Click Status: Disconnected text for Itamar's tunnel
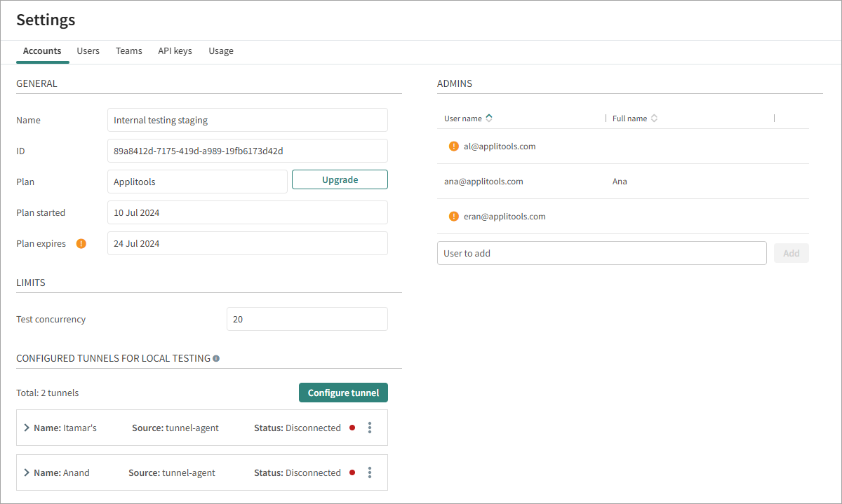The width and height of the screenshot is (842, 504). 298,428
